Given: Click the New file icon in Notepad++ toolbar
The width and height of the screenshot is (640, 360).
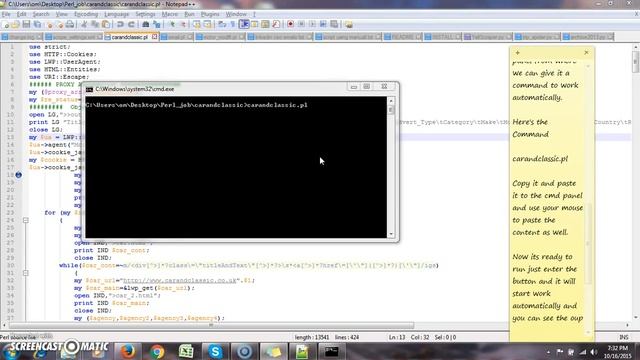Looking at the screenshot, I should coord(6,24).
